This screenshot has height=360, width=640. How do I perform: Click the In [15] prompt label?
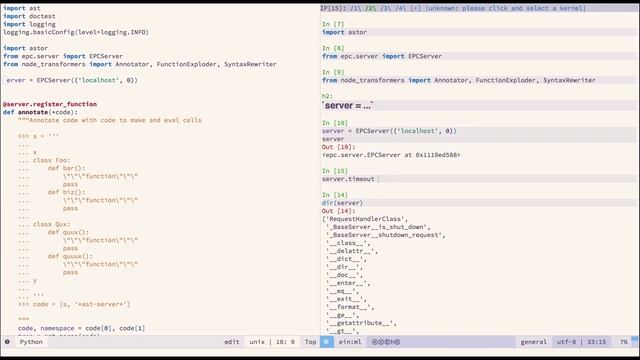click(335, 171)
